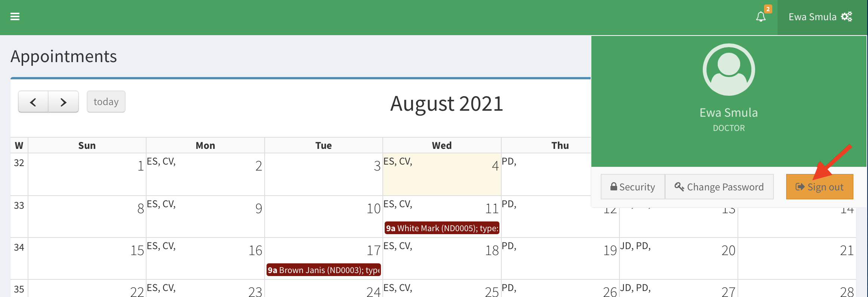This screenshot has width=868, height=297.
Task: Go to previous month arrow
Action: 33,102
